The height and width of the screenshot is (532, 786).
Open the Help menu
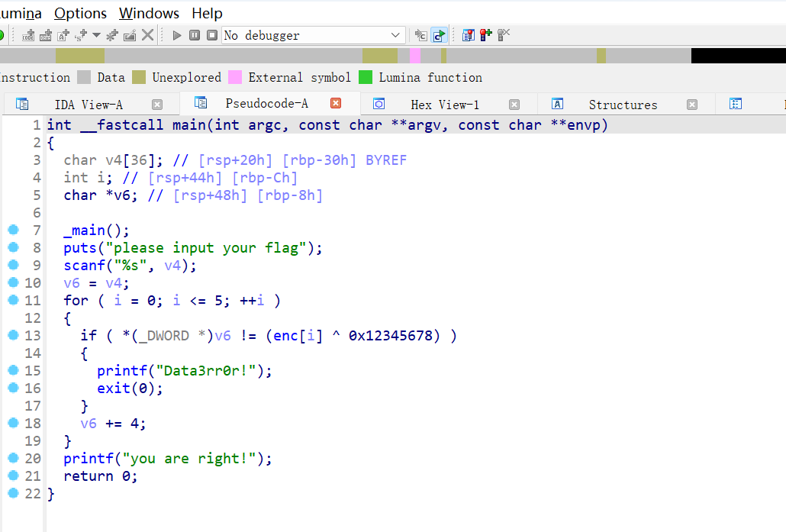tap(207, 13)
